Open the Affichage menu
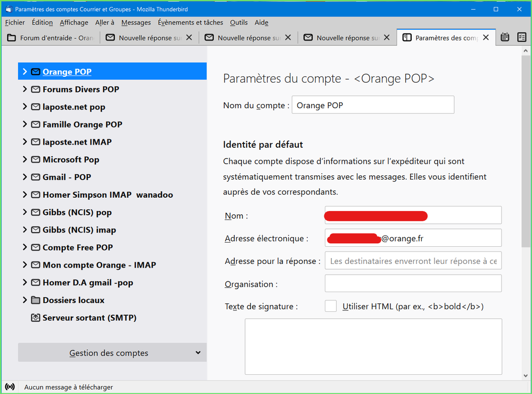Screen dimensions: 532x394 coord(74,22)
